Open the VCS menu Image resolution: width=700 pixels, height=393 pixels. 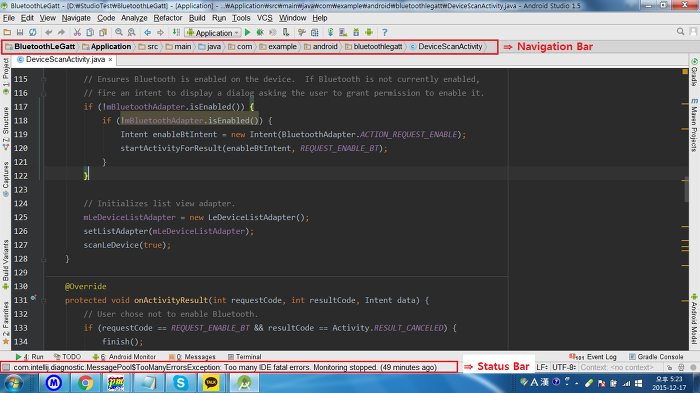[264, 18]
